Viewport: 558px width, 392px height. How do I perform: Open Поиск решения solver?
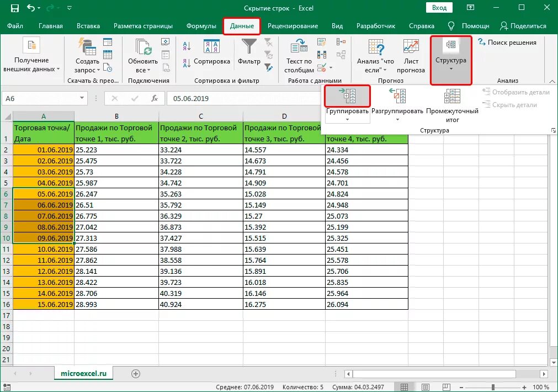pos(507,43)
